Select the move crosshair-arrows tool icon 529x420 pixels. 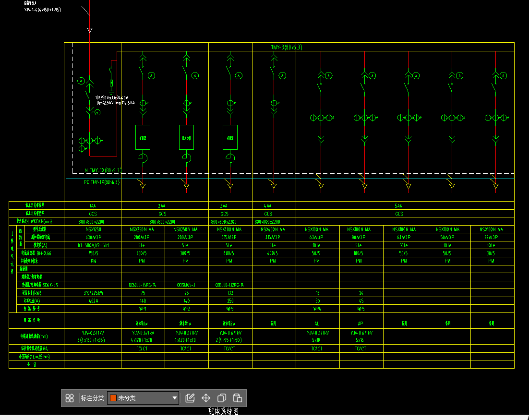tap(206, 398)
